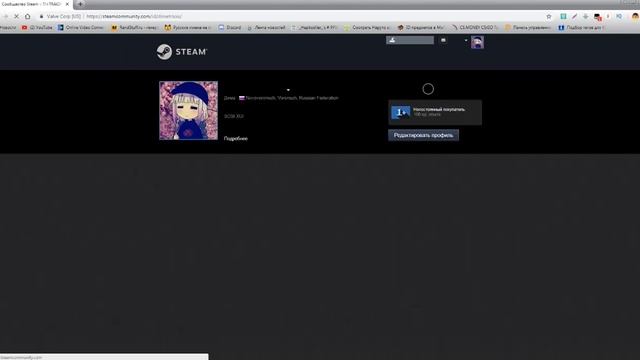Click the level circle on profile

[428, 89]
